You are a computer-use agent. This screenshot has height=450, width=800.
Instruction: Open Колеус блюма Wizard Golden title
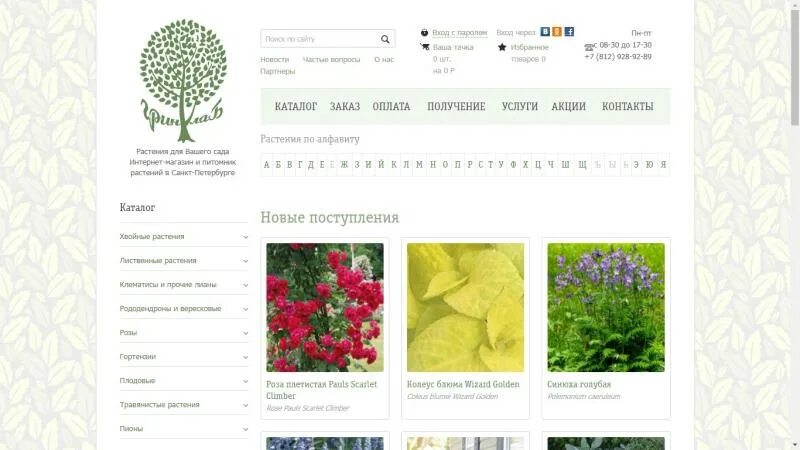point(463,384)
